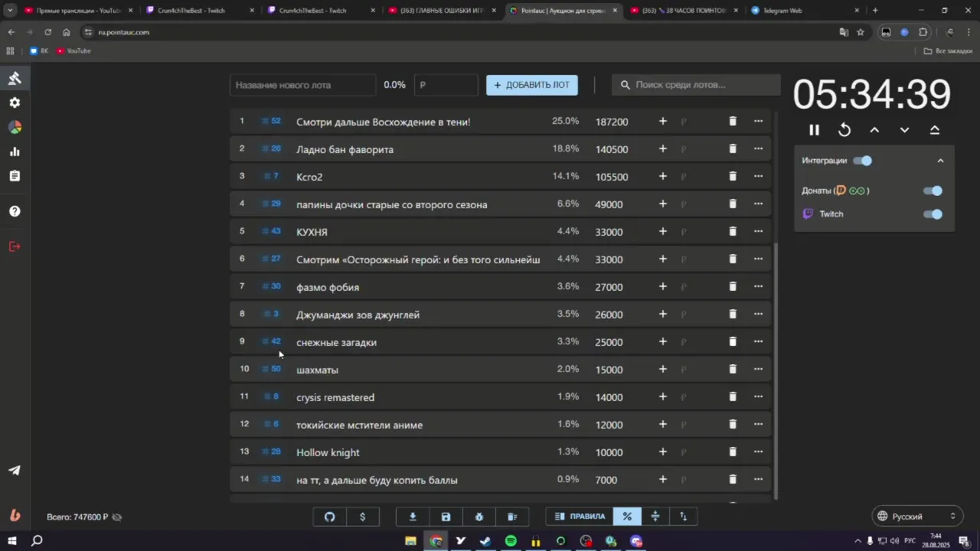Reset the timer with circular arrow
980x551 pixels.
click(844, 130)
